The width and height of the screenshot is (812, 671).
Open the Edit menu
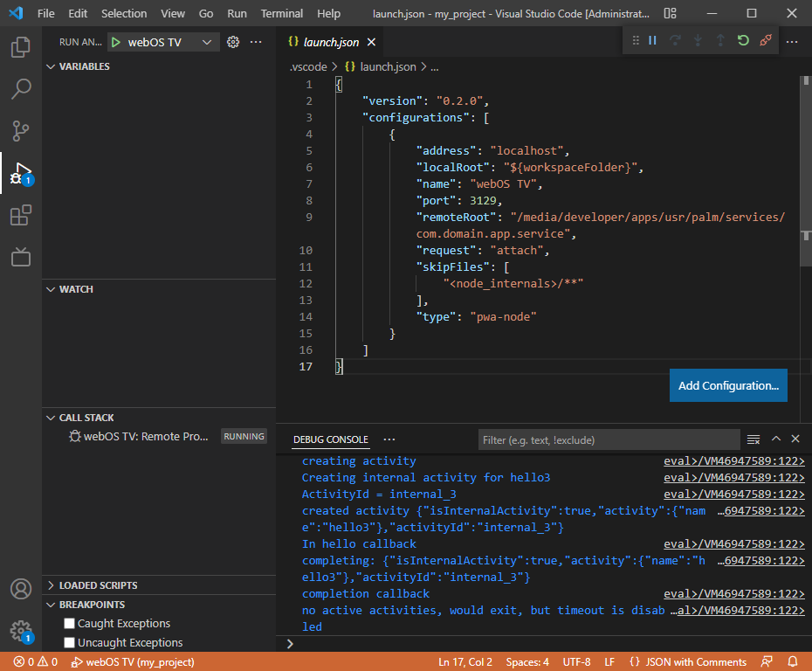(x=78, y=13)
